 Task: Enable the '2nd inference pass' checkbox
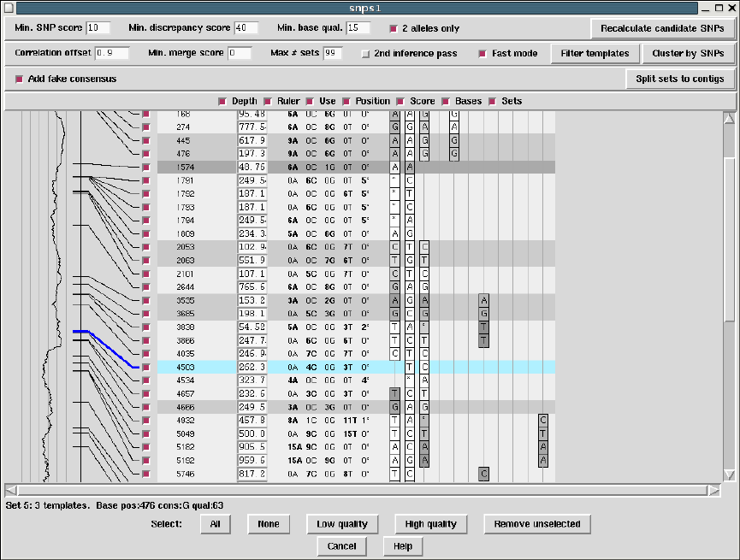pyautogui.click(x=365, y=54)
